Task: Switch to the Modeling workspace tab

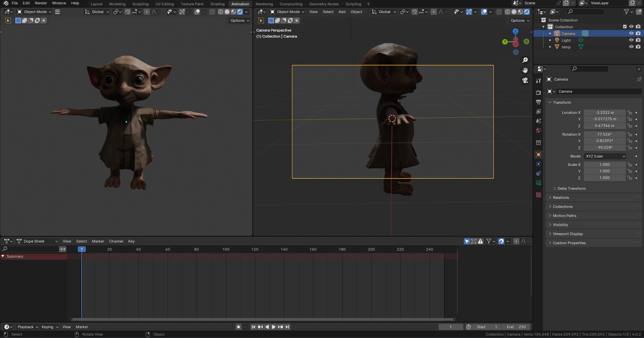Action: [x=117, y=4]
